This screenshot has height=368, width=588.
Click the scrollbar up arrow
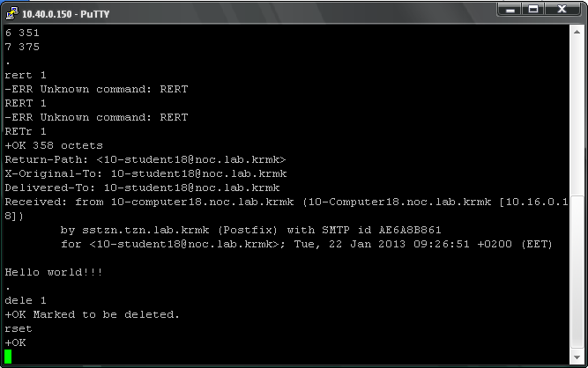point(577,33)
